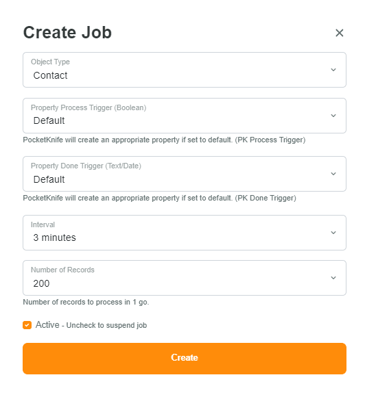Close the Create Job dialog
365x399 pixels.
pyautogui.click(x=339, y=33)
